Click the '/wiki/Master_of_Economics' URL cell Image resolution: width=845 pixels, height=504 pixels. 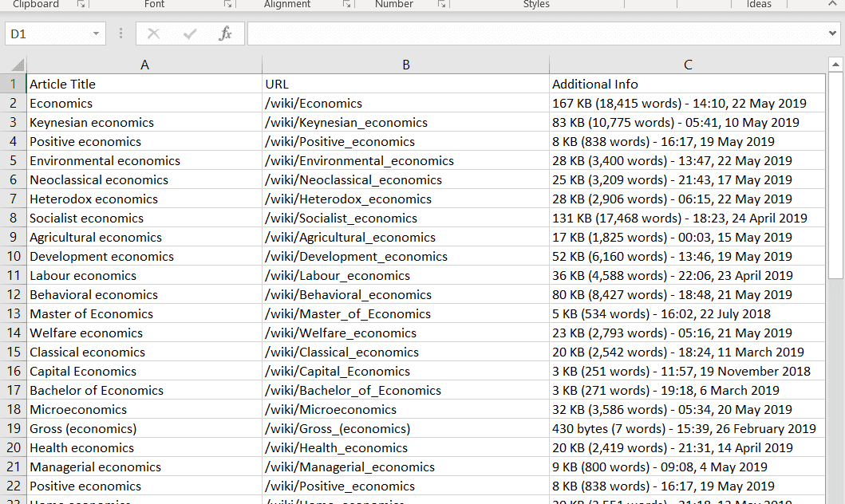click(406, 314)
